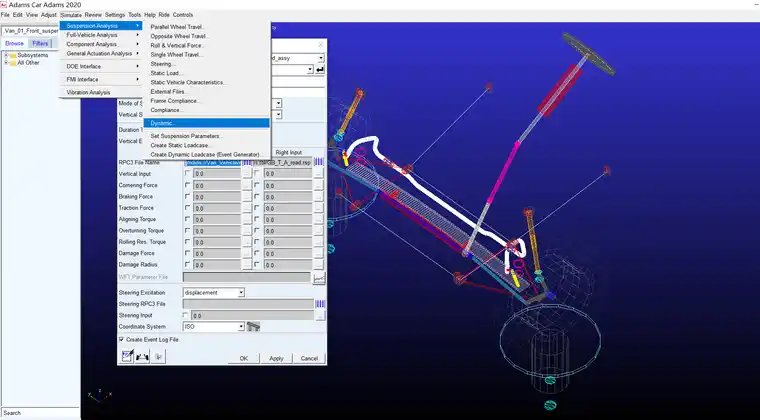Image resolution: width=760 pixels, height=420 pixels.
Task: Enable right Rolling Res. Torque checkbox
Action: click(x=257, y=241)
